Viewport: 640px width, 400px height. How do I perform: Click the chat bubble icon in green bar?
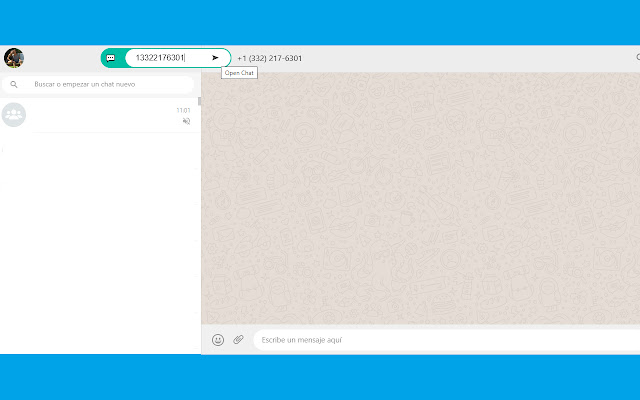pos(111,58)
